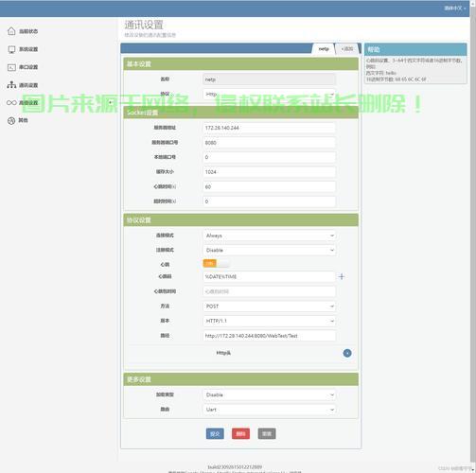This screenshot has width=476, height=473.
Task: Click the server address field 172.28.140.244
Action: coord(269,128)
